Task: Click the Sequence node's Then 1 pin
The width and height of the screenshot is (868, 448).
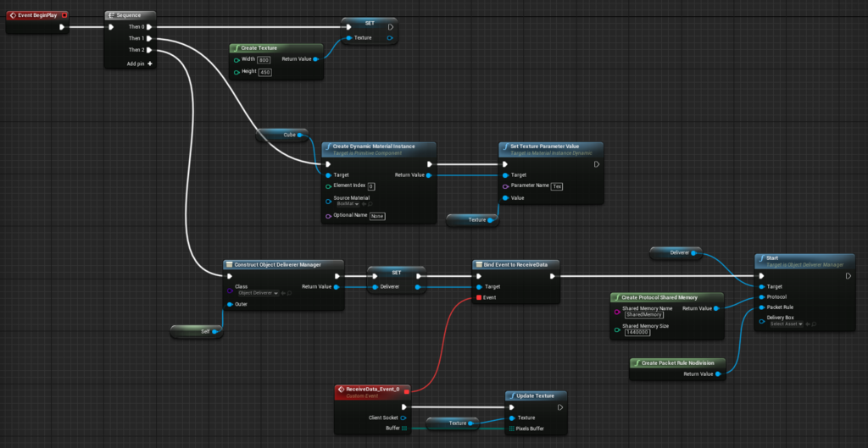Action: tap(149, 38)
